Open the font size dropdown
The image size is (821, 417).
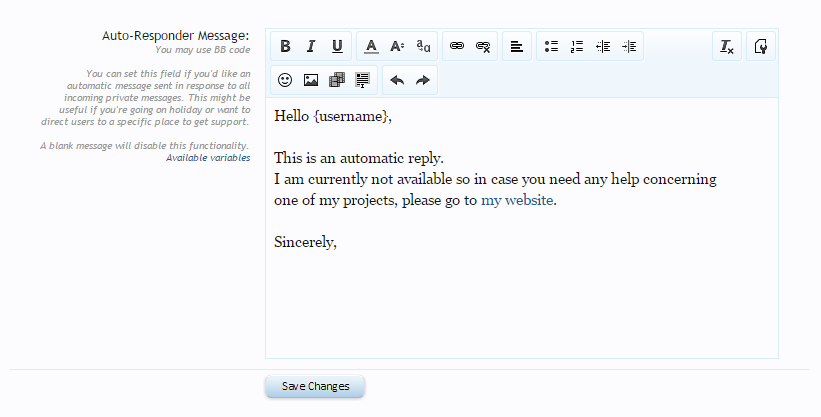(397, 46)
